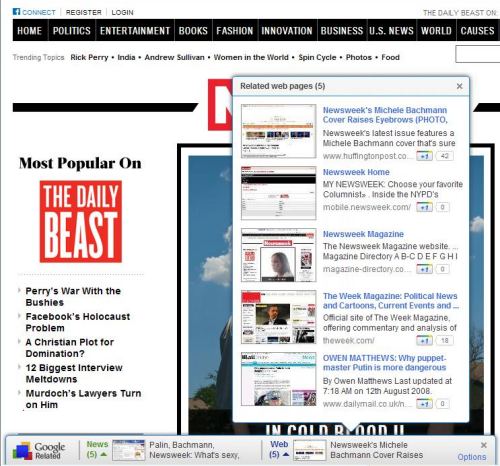Image resolution: width=500 pixels, height=466 pixels.
Task: Open the Web (5) section
Action: click(x=279, y=449)
